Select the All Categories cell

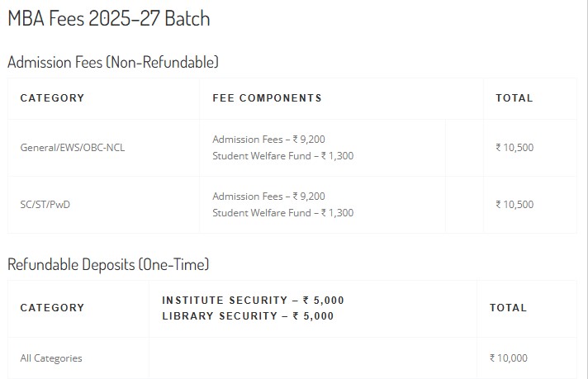[51, 358]
